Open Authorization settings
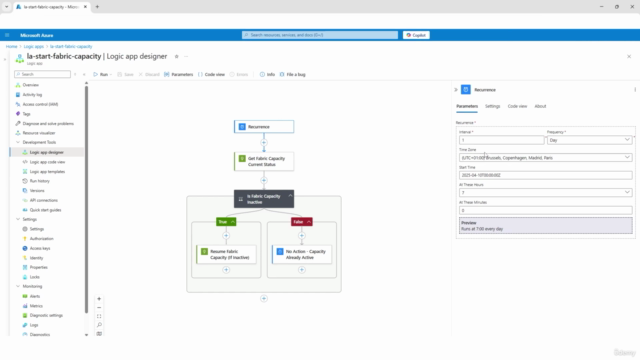Image resolution: width=640 pixels, height=360 pixels. click(x=41, y=239)
